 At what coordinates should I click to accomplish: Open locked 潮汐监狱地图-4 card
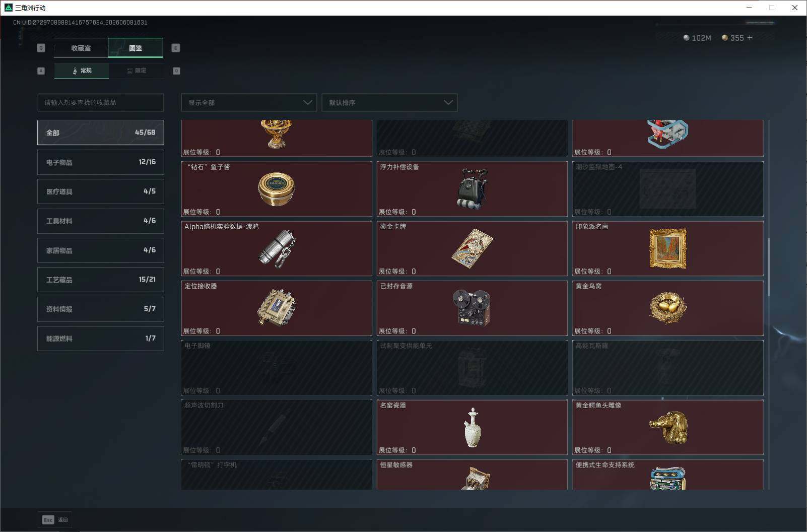pyautogui.click(x=668, y=189)
